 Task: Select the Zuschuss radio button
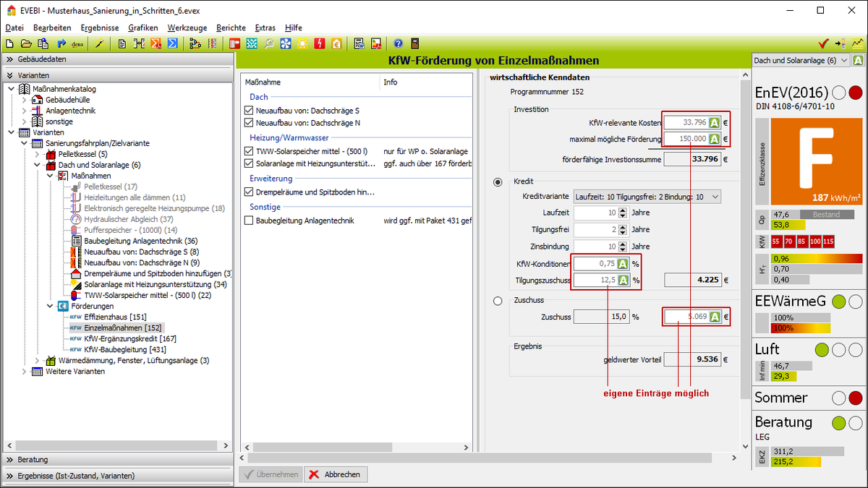pyautogui.click(x=498, y=301)
